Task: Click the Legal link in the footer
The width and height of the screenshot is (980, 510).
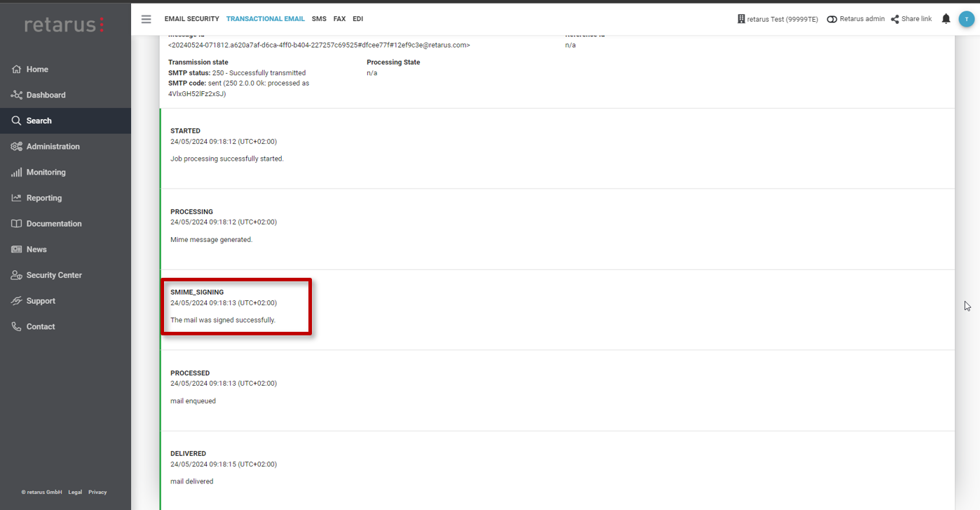Action: tap(74, 492)
